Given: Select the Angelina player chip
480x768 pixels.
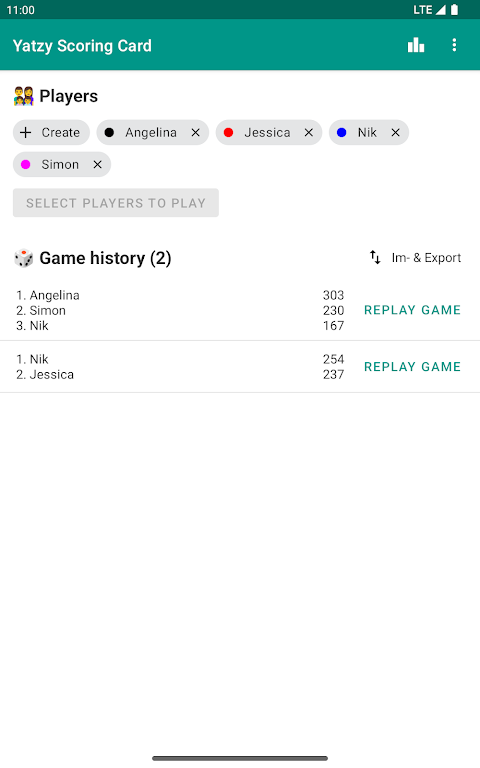Looking at the screenshot, I should tap(152, 133).
